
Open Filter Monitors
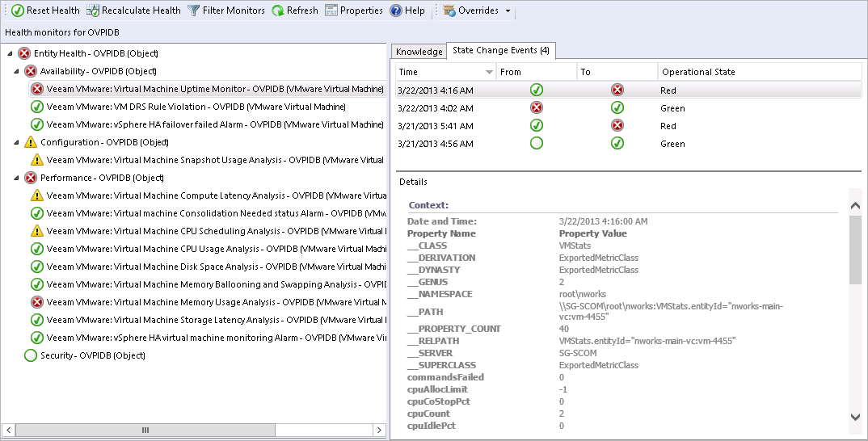[x=225, y=10]
